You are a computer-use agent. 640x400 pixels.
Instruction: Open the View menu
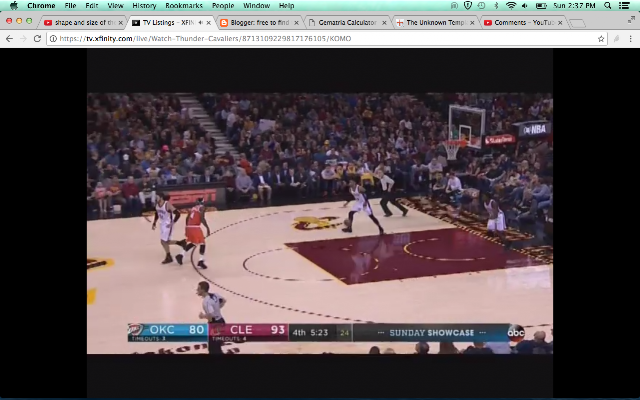coord(116,6)
